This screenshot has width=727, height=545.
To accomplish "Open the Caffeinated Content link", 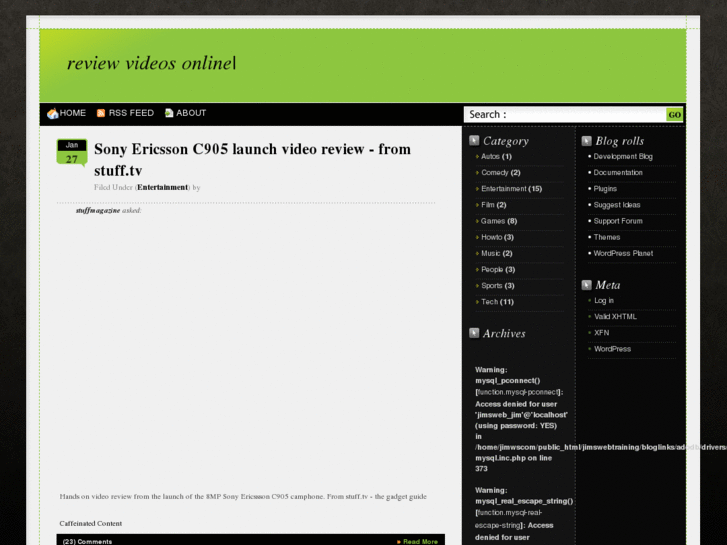I will point(90,523).
